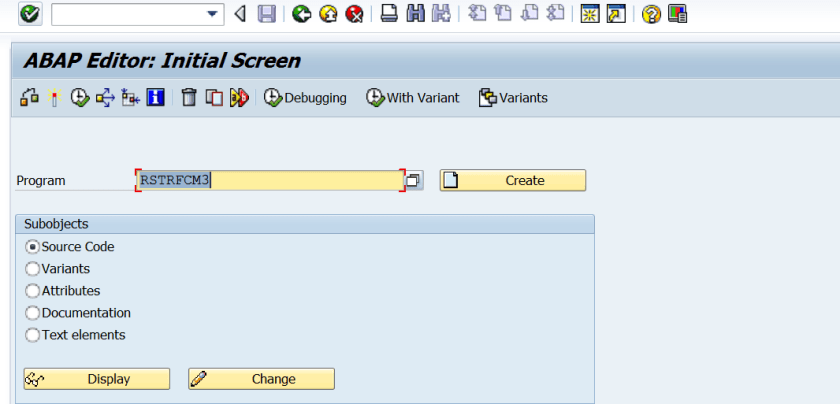Click the Last Page navigation icon
Image resolution: width=840 pixels, height=404 pixels.
pyautogui.click(x=556, y=14)
